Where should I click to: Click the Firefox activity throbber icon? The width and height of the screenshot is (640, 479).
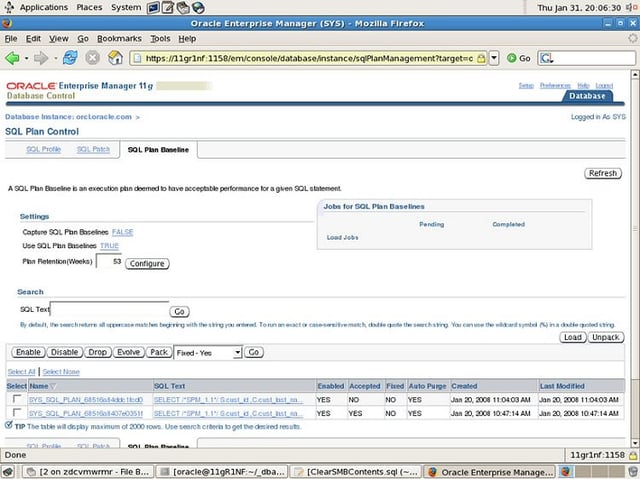click(633, 38)
